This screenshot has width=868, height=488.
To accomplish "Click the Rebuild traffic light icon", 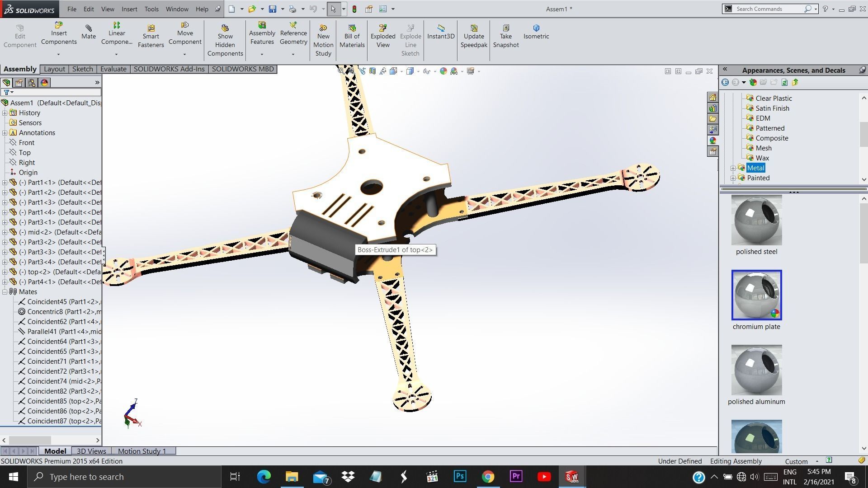I will [x=354, y=9].
